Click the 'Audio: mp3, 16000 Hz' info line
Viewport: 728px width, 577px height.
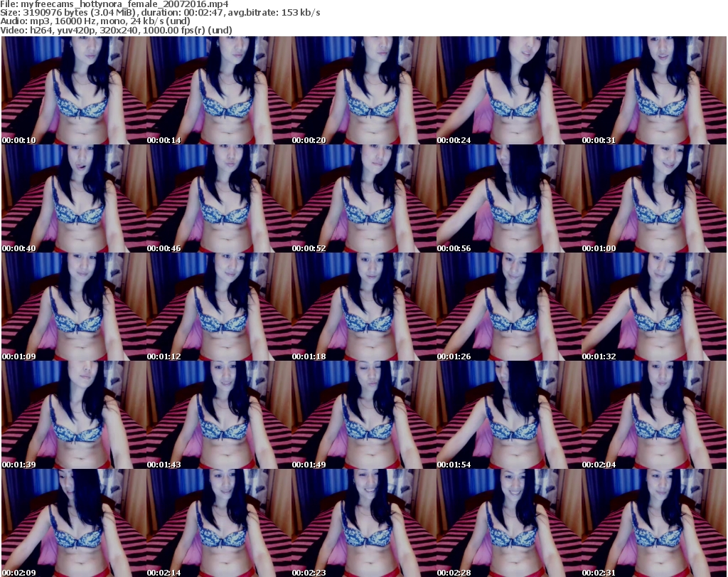[x=95, y=21]
